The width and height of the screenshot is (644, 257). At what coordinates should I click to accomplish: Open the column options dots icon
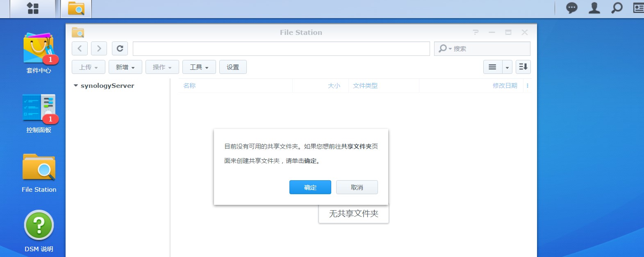[528, 85]
